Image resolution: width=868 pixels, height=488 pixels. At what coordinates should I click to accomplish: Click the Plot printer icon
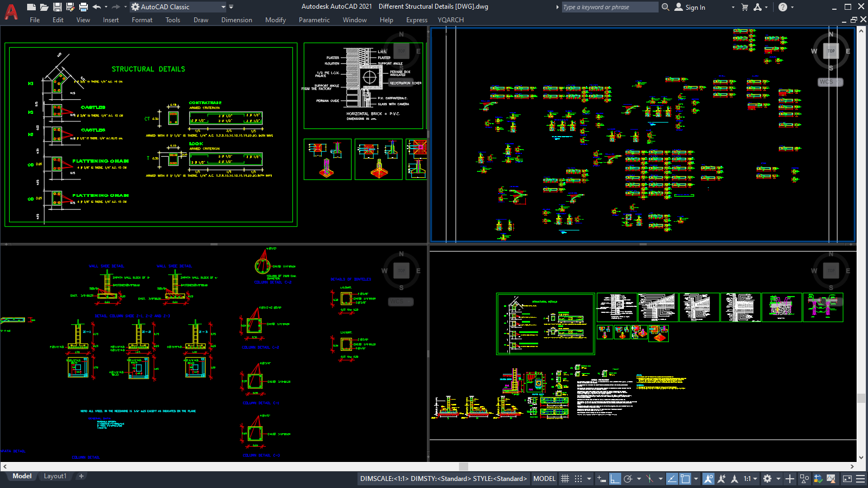pos(84,7)
